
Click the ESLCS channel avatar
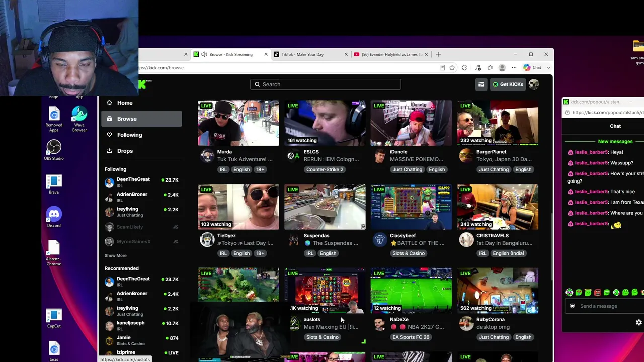[293, 156]
